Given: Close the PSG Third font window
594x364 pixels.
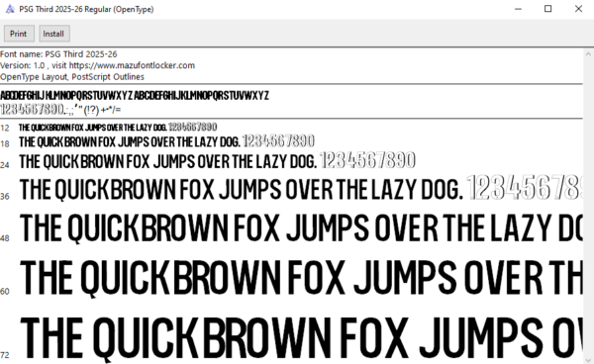Looking at the screenshot, I should (578, 9).
